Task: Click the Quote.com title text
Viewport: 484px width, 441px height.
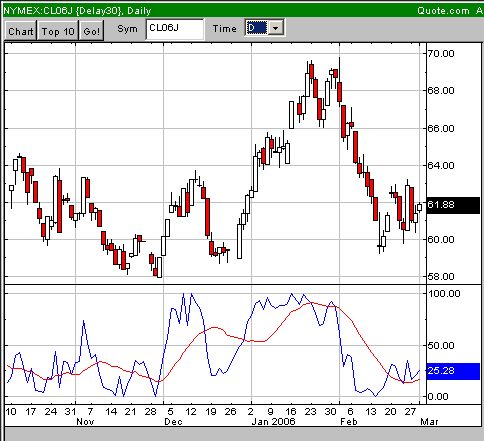Action: click(x=443, y=11)
